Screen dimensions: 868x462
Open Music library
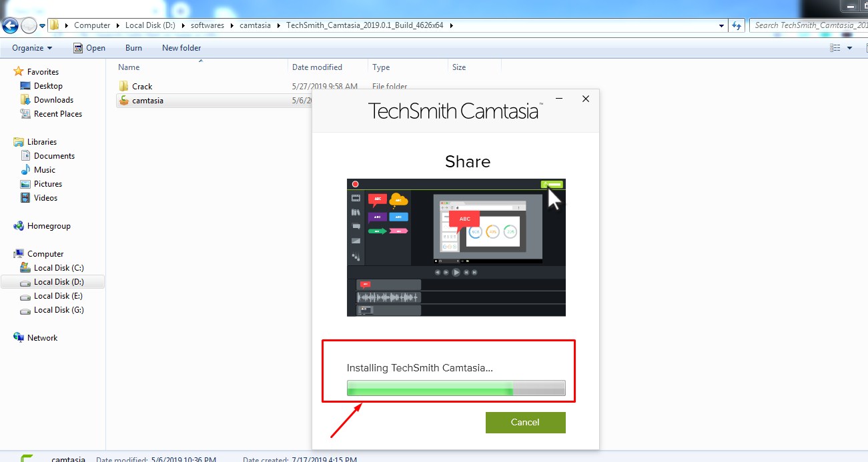45,170
